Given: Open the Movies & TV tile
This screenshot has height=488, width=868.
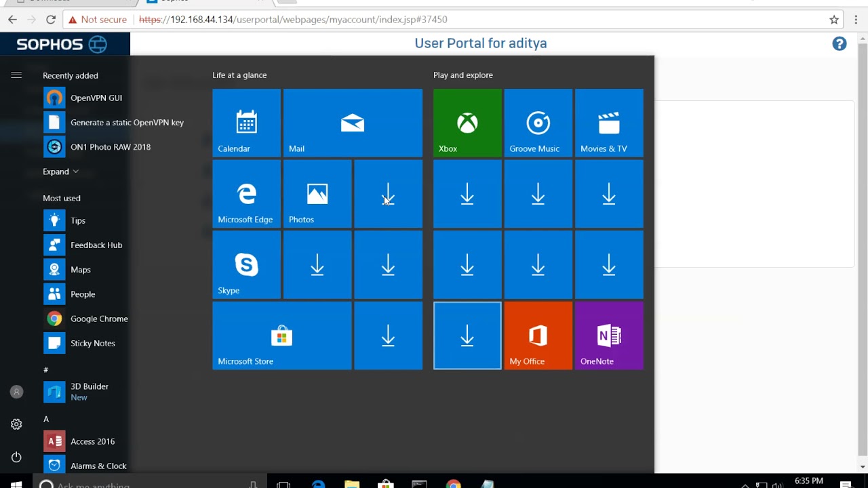Looking at the screenshot, I should tap(609, 123).
